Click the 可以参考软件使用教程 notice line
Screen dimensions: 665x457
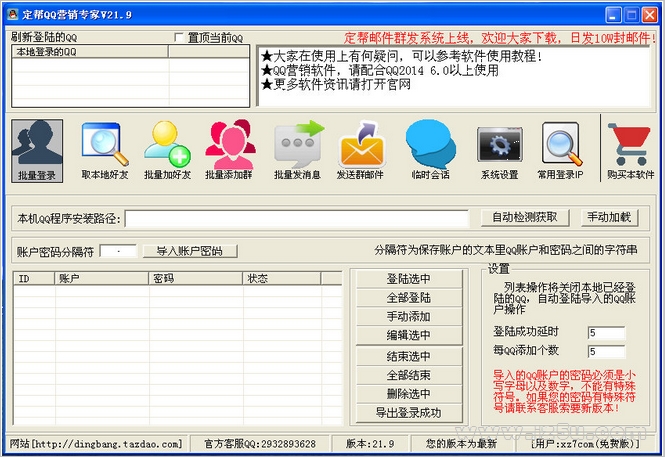(401, 56)
